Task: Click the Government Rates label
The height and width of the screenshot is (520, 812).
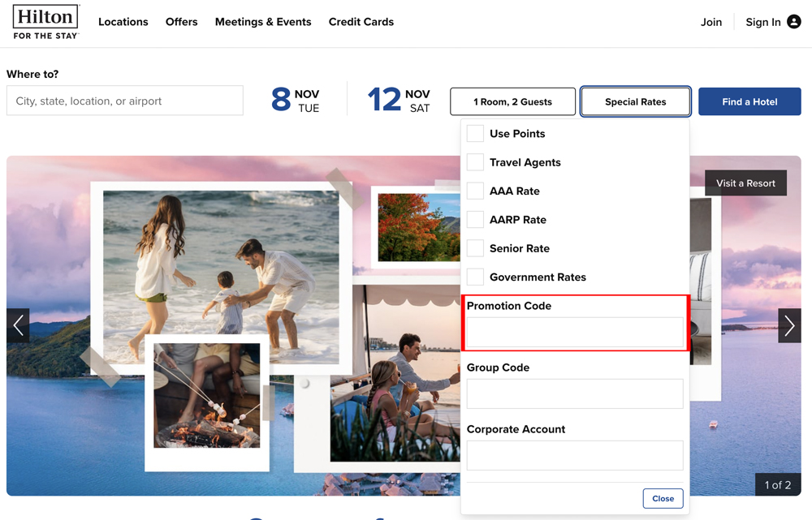Action: [x=538, y=277]
